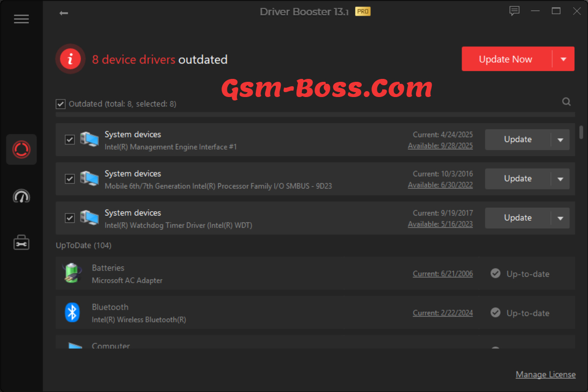Open the Scan section in sidebar
This screenshot has width=588, height=392.
click(x=21, y=149)
